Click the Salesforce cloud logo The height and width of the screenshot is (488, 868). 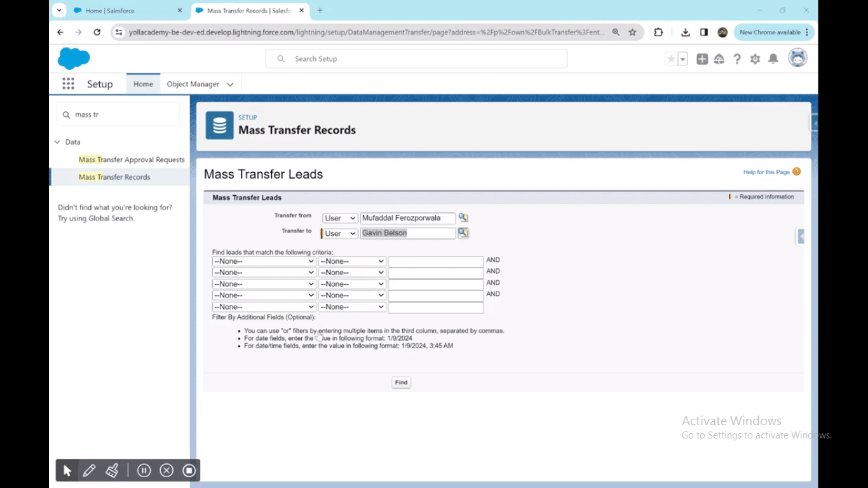click(x=74, y=58)
